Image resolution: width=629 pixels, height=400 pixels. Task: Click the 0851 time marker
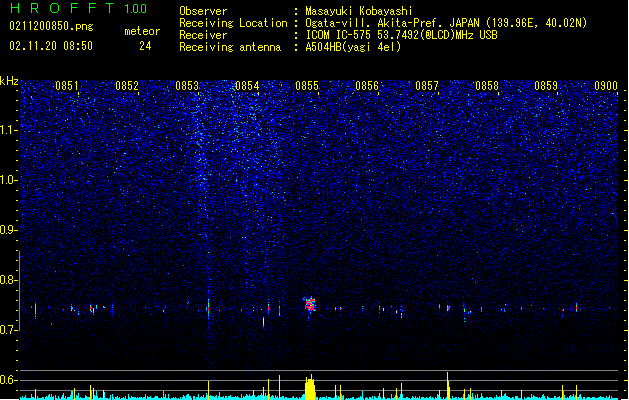coord(67,86)
